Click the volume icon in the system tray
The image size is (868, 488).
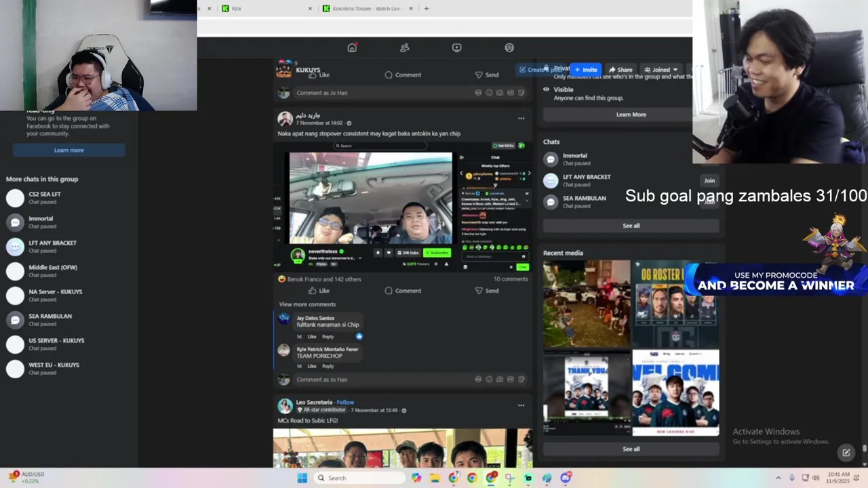(816, 478)
